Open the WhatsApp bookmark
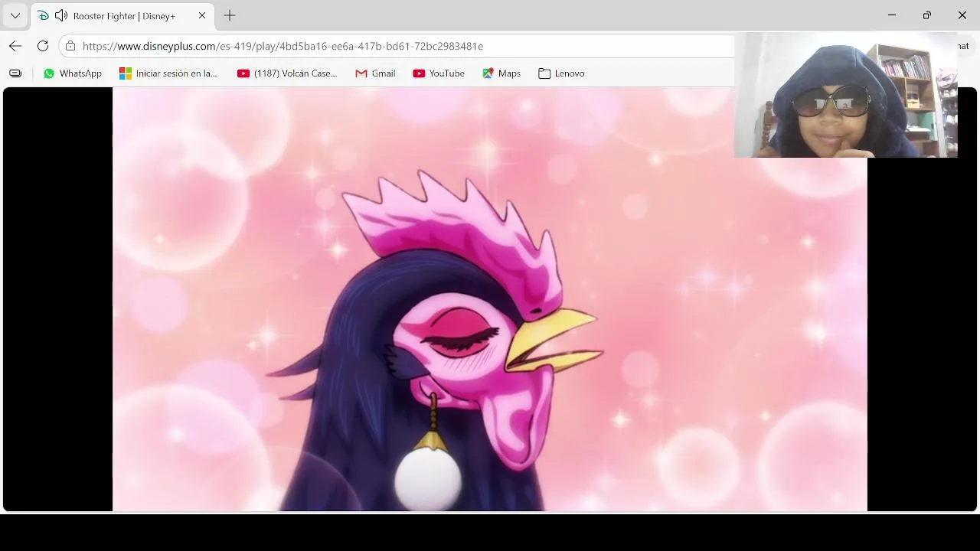The image size is (980, 551). [x=73, y=73]
